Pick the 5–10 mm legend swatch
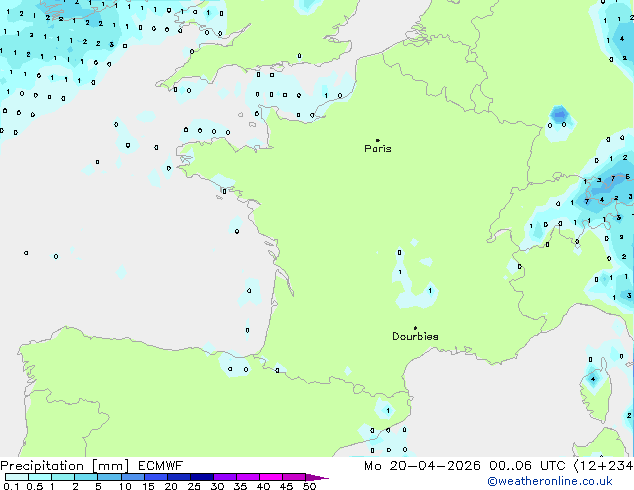The image size is (634, 490). [109, 477]
